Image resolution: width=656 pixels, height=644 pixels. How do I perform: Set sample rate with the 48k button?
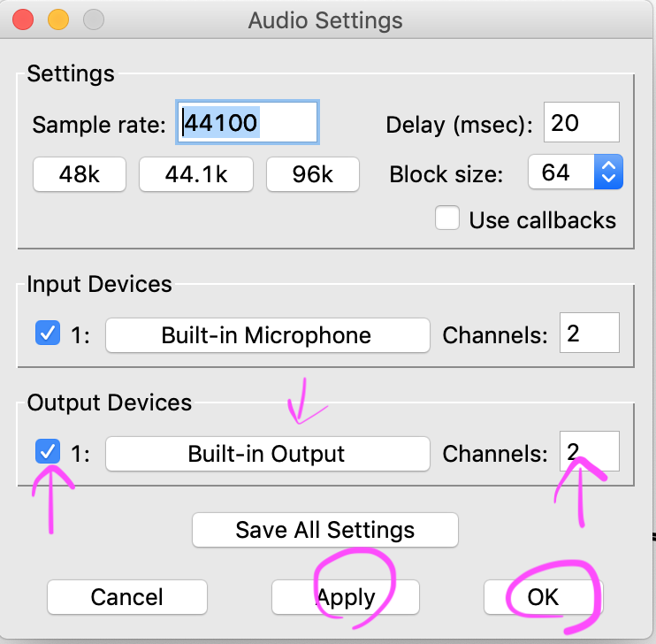pos(80,174)
